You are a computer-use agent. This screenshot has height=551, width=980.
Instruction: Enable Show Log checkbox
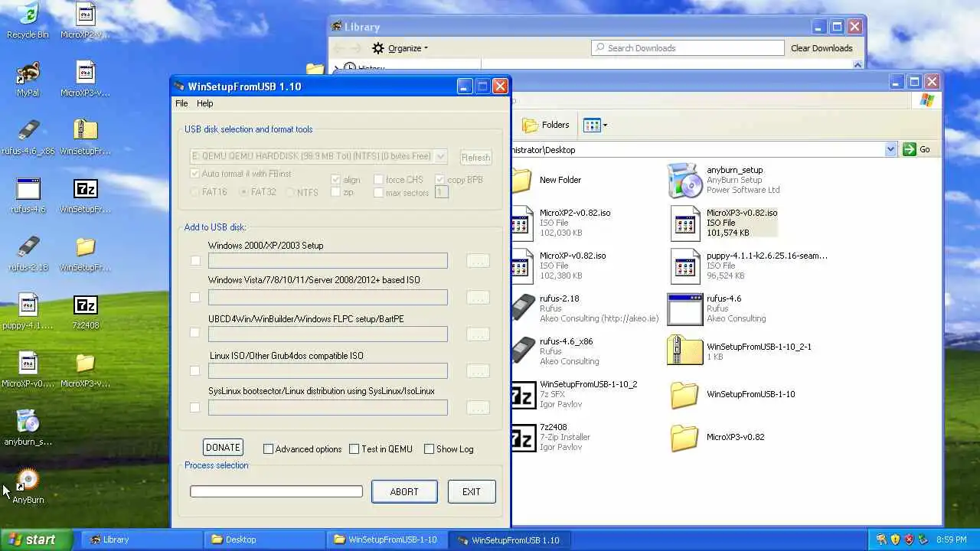(430, 449)
